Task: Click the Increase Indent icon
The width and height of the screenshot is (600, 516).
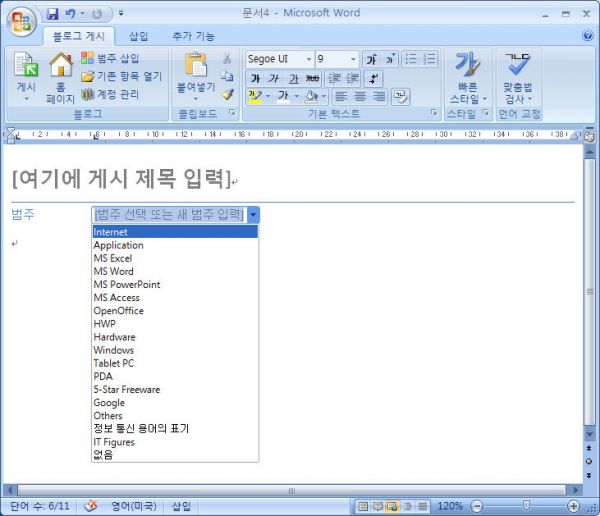Action: pyautogui.click(x=352, y=78)
